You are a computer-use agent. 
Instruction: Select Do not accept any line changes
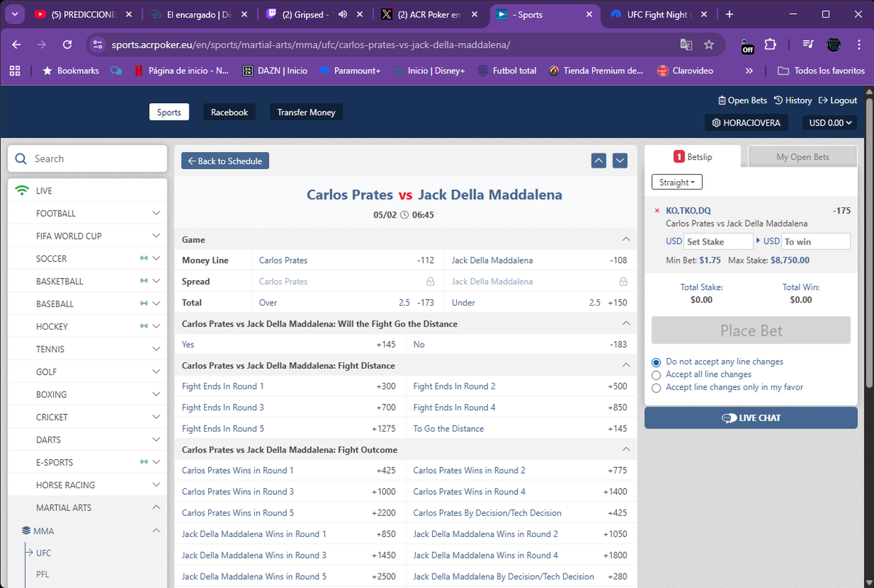pyautogui.click(x=657, y=362)
